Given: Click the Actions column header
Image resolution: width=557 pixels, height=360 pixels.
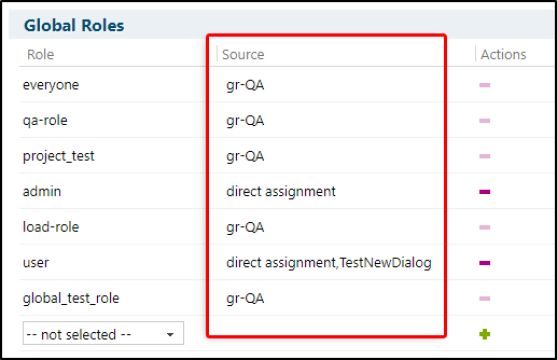Looking at the screenshot, I should pos(503,54).
